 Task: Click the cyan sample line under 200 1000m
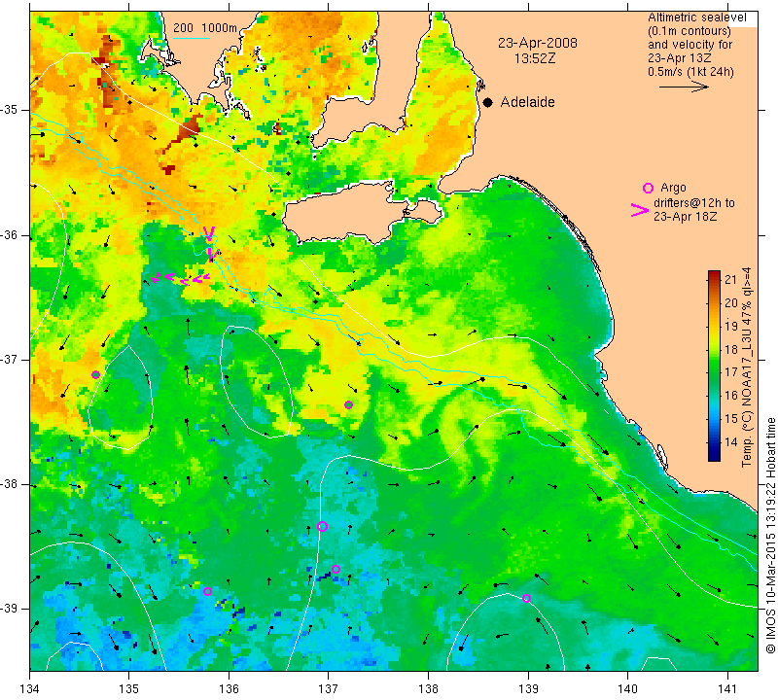point(192,38)
